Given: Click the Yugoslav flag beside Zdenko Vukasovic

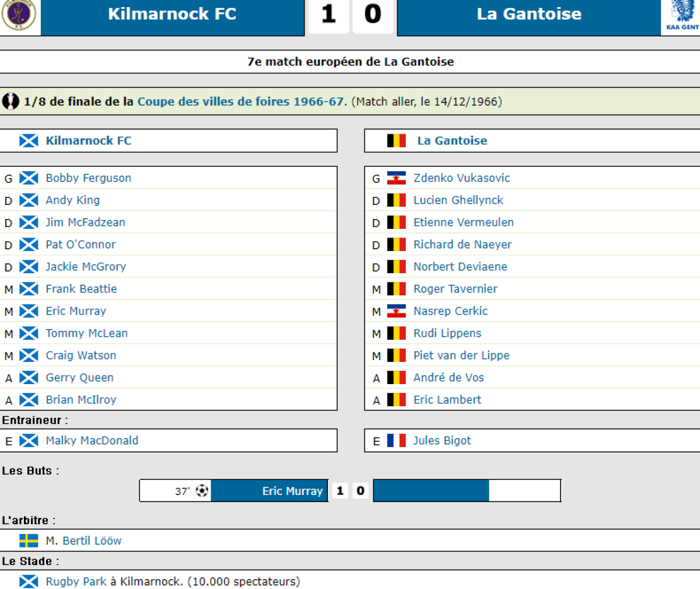Looking at the screenshot, I should coord(396,178).
